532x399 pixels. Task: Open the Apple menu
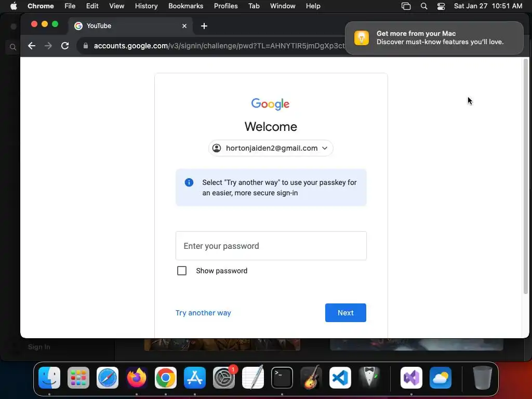tap(14, 6)
